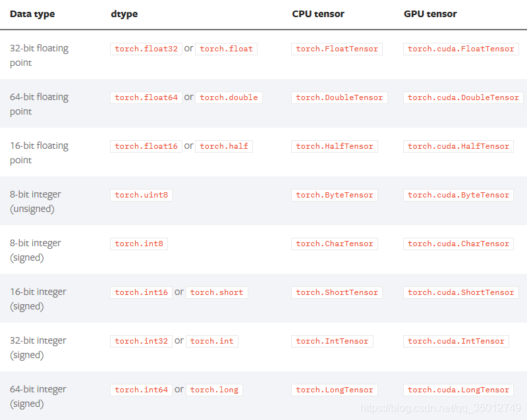The image size is (527, 420).
Task: Select the '8-bit integer (unsigned)' cell
Action: click(x=36, y=201)
